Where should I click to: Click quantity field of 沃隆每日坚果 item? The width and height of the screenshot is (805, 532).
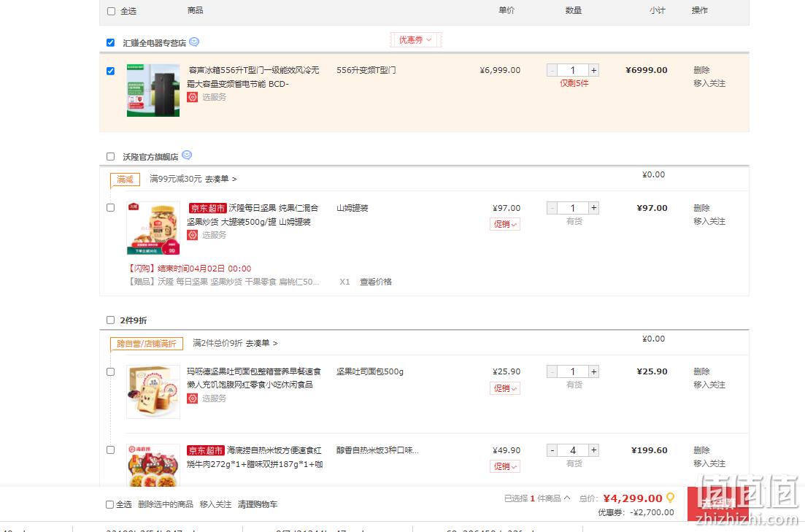(573, 208)
